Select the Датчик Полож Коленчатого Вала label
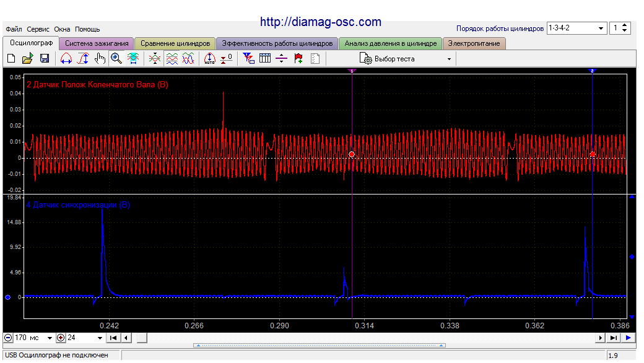 click(97, 85)
